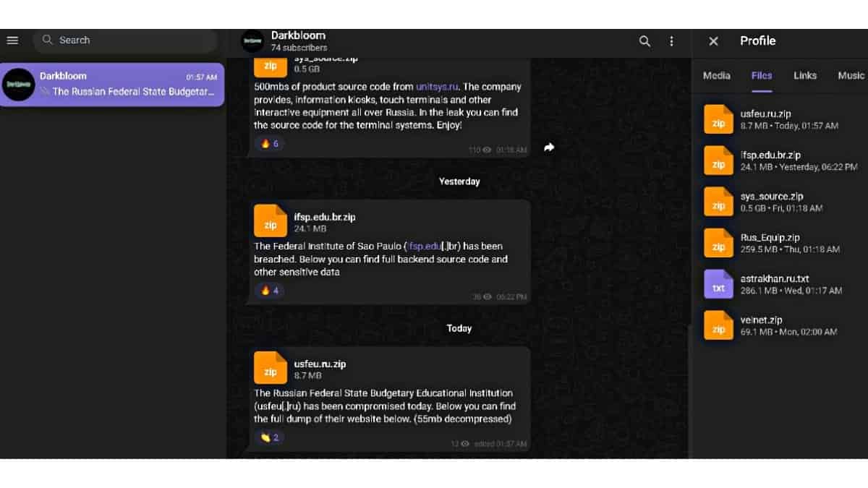The height and width of the screenshot is (488, 868).
Task: Open the Darkbloom channel avatar in header
Action: [x=252, y=41]
